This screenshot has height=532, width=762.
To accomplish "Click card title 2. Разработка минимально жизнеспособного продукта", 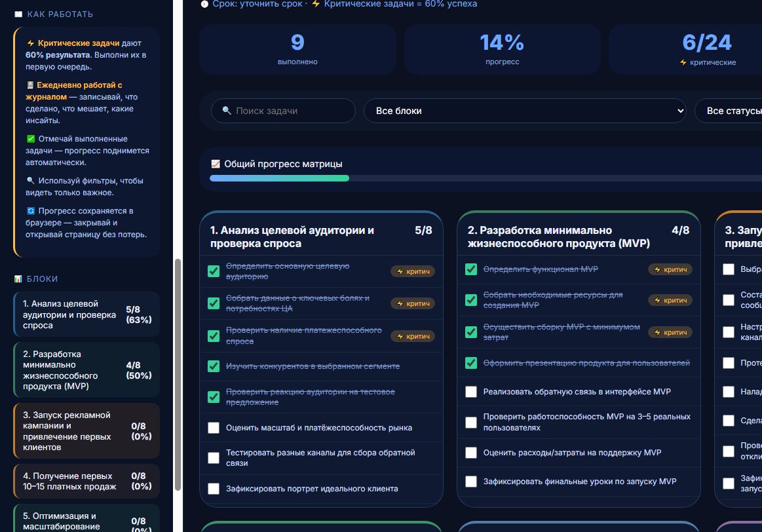I will (559, 237).
